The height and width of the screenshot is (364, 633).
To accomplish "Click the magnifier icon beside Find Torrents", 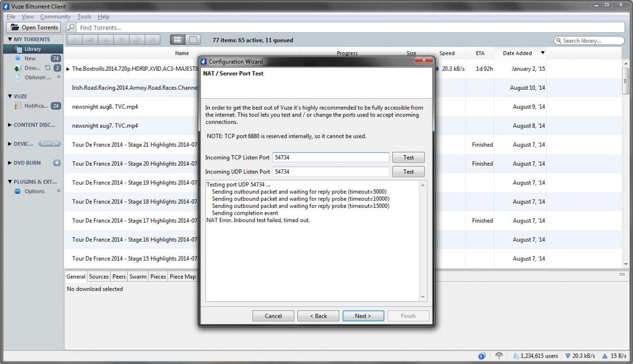I will (x=72, y=27).
